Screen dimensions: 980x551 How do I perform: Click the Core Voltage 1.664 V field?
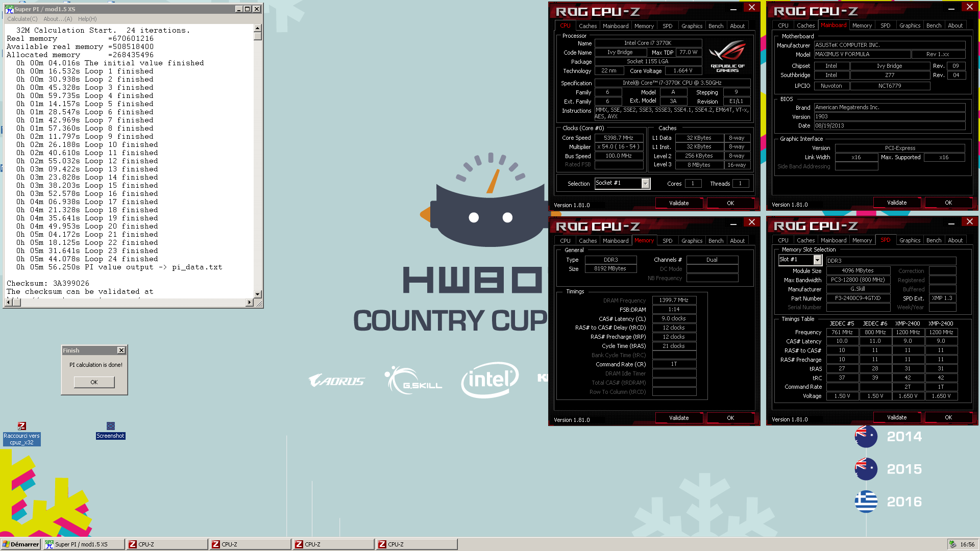coord(683,71)
